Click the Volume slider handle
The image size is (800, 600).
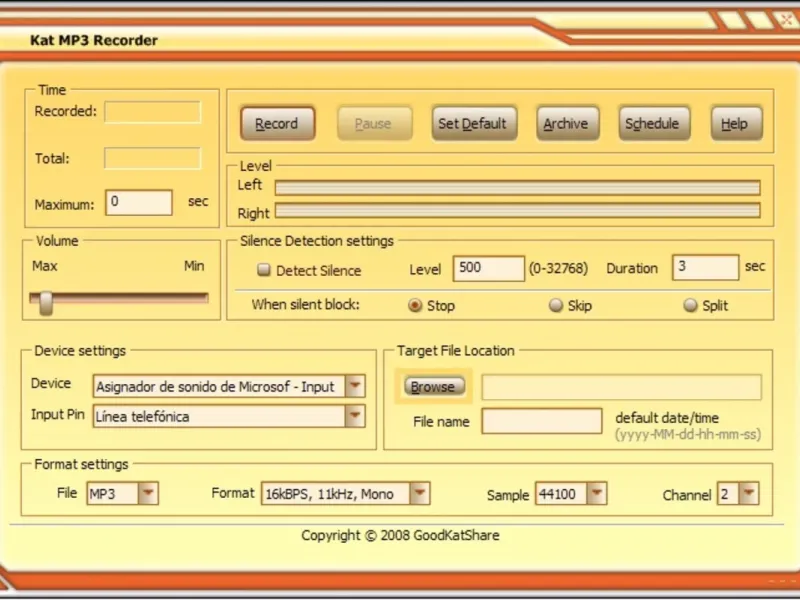[46, 303]
